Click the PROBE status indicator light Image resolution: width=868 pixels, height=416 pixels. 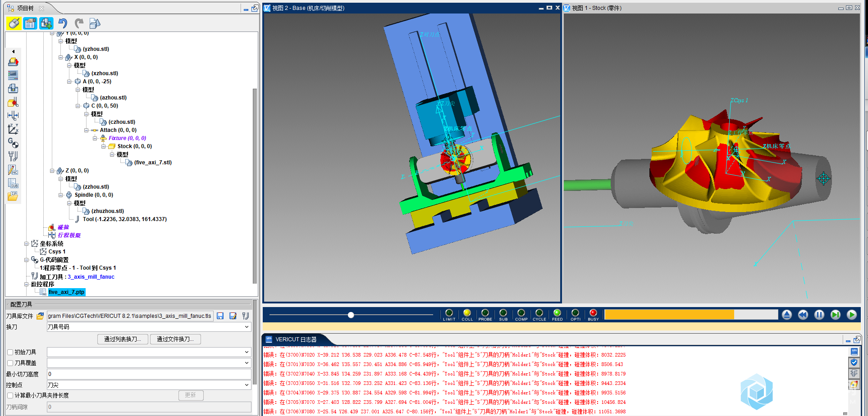tap(485, 313)
